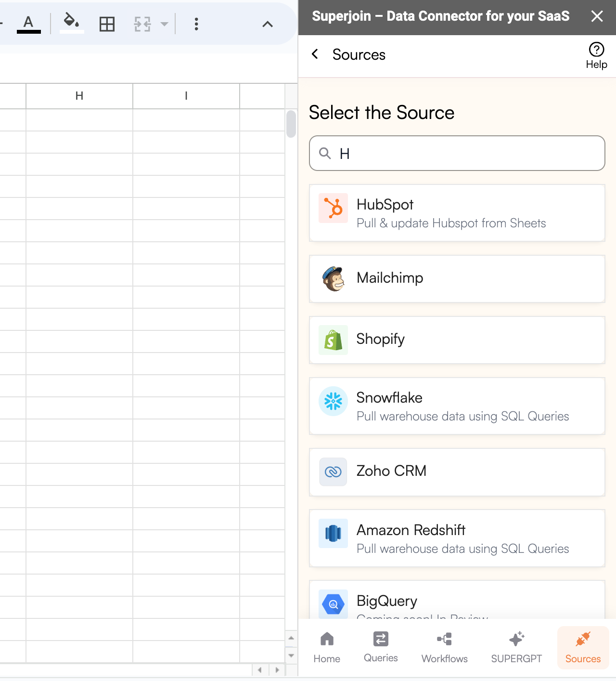Click the scroll down arrow
This screenshot has height=681, width=616.
click(291, 655)
